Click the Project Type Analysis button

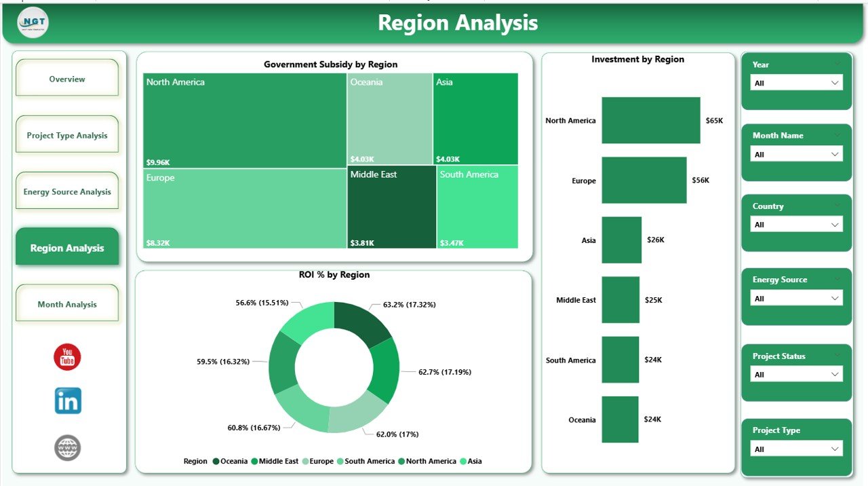(66, 135)
